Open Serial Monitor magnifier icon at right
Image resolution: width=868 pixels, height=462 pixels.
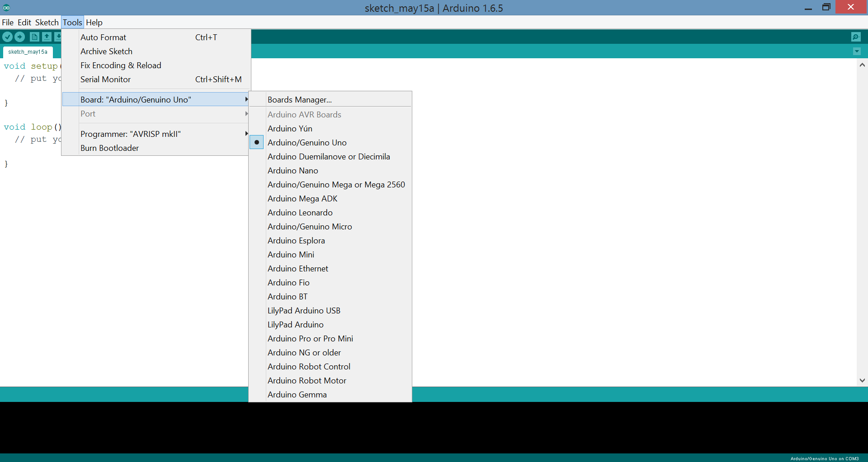856,37
